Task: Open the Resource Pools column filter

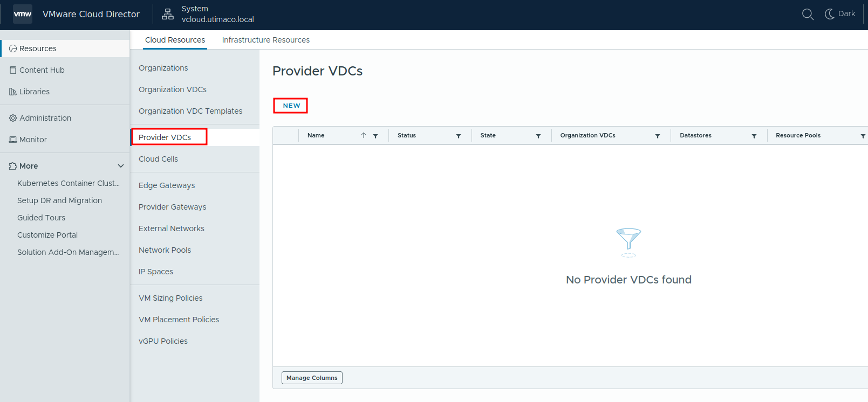Action: point(863,136)
